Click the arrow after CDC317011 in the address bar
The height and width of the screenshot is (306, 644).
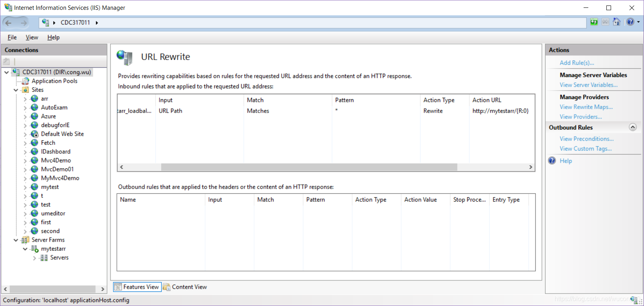97,23
